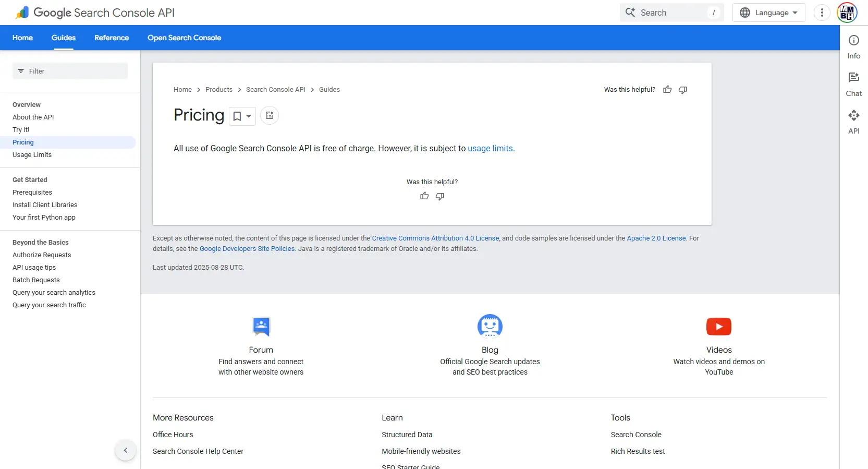Image resolution: width=868 pixels, height=469 pixels.
Task: Click thumbs down beside the top 'Was this helpful?'
Action: pos(683,90)
